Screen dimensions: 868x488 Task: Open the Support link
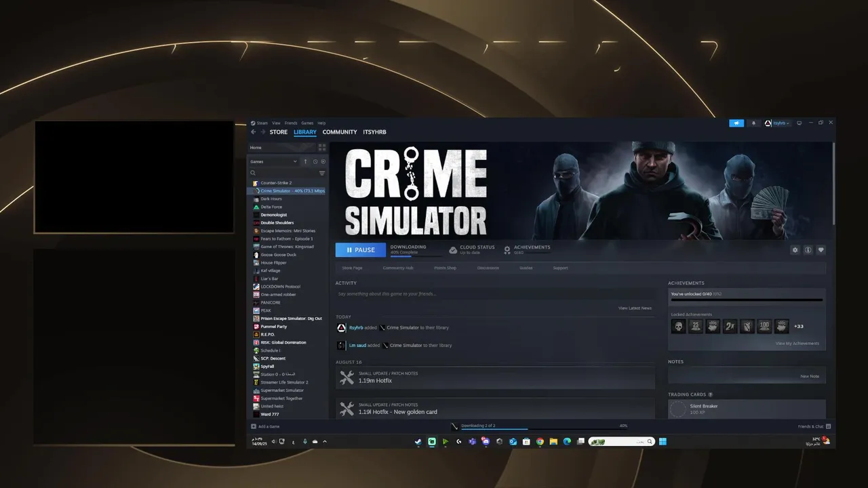(560, 268)
